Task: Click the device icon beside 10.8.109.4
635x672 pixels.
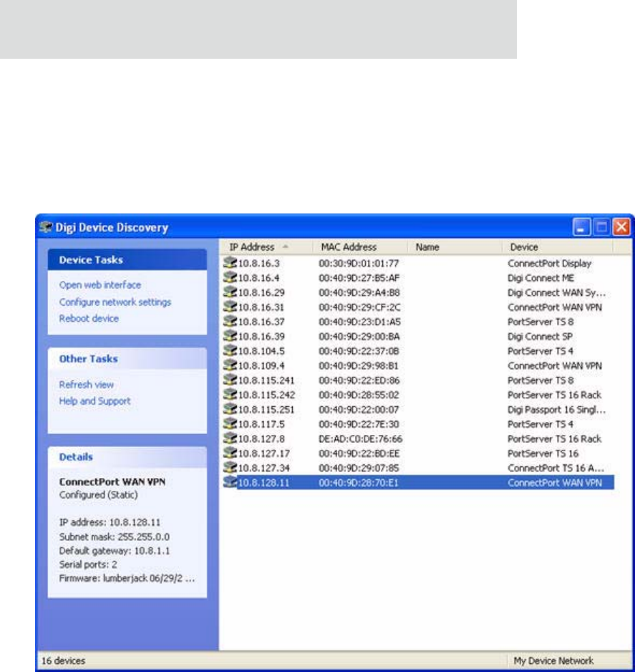Action: tap(231, 365)
